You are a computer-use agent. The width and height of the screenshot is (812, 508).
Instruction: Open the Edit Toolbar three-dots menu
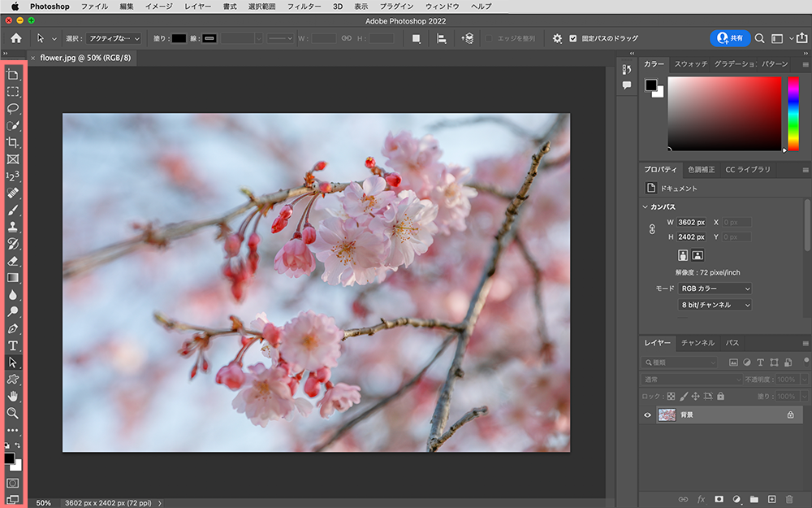[x=13, y=430]
